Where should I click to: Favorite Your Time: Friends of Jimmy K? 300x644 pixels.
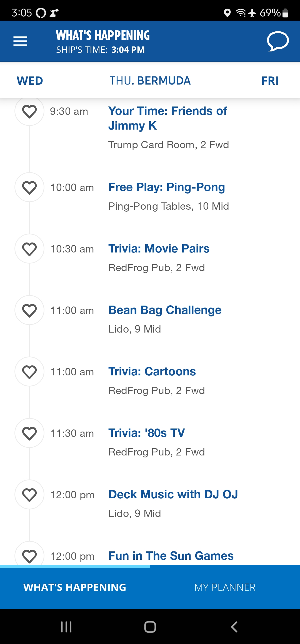tap(29, 111)
